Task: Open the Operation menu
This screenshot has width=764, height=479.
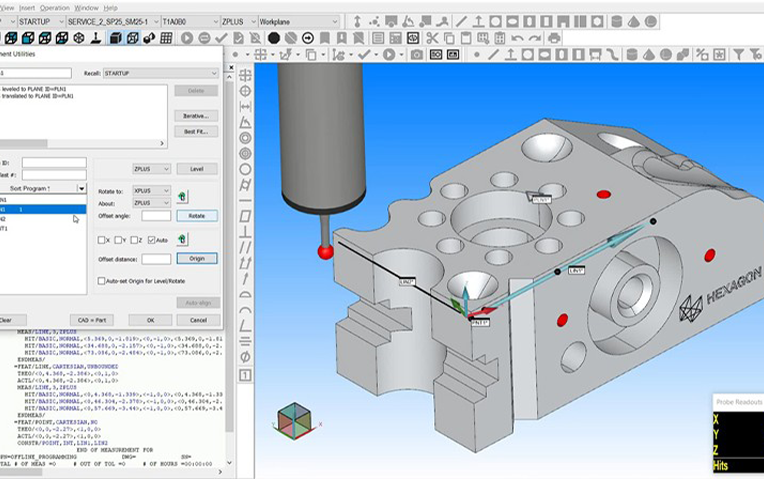Action: pos(54,7)
